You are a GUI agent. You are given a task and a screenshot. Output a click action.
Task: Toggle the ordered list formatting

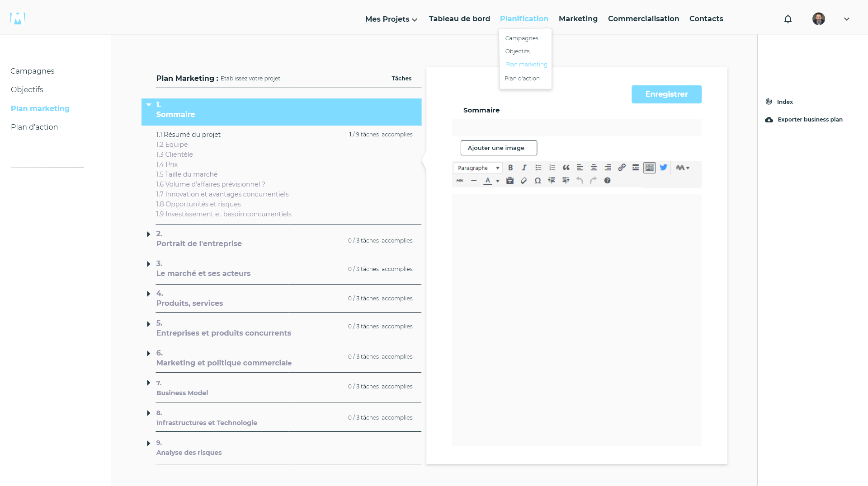click(552, 168)
